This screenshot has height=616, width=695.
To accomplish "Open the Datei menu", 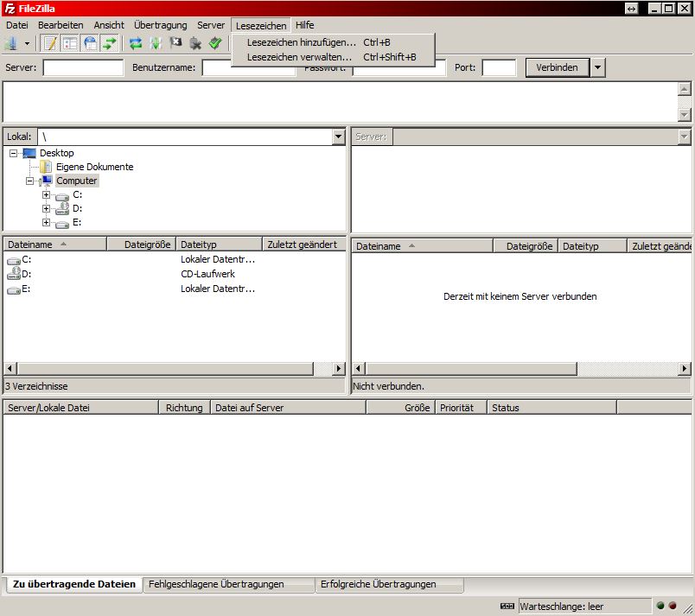I will click(x=16, y=25).
